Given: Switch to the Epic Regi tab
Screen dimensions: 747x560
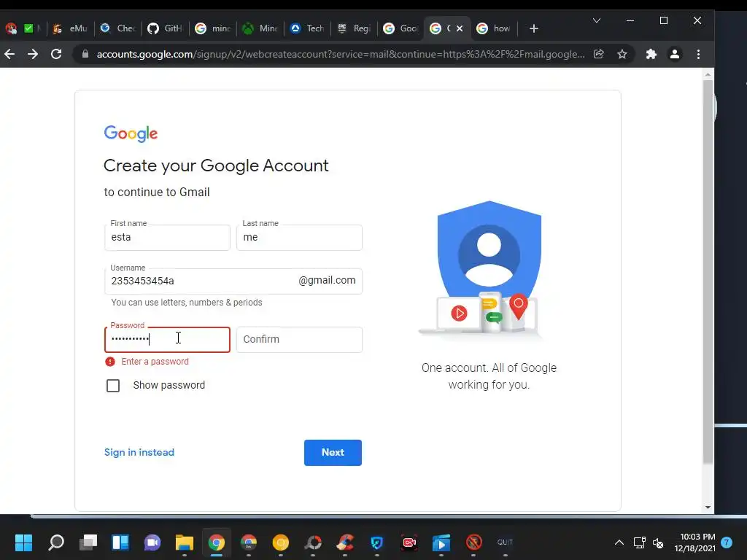Looking at the screenshot, I should pyautogui.click(x=354, y=28).
